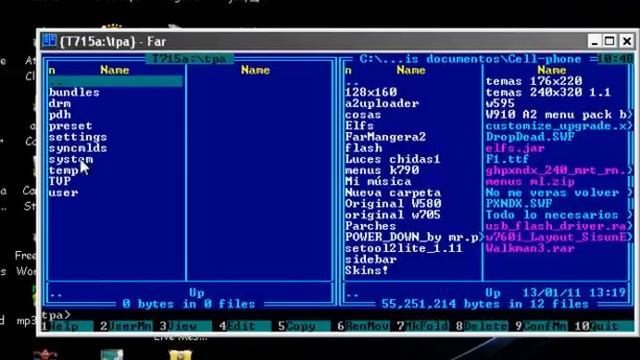Screen dimensions: 640x360
Task: Select the preset folder
Action: click(70, 126)
